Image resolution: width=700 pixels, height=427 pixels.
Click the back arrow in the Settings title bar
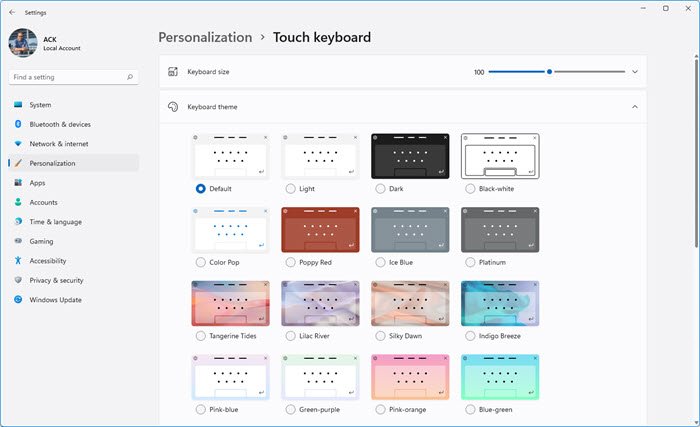12,13
